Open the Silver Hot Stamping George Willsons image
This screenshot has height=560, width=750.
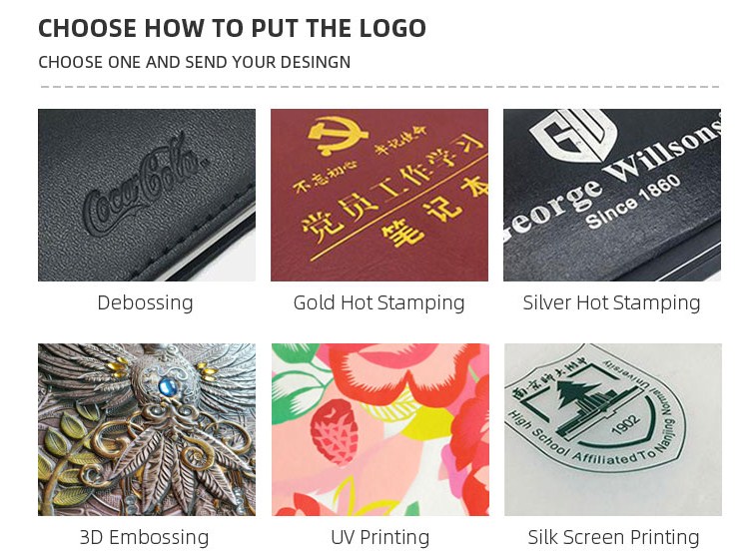(x=612, y=195)
